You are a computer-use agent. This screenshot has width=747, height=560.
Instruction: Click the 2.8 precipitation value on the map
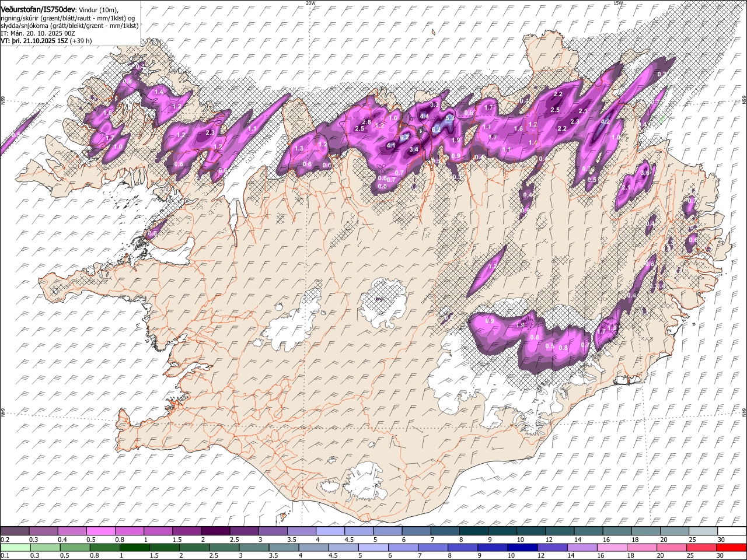(366, 122)
